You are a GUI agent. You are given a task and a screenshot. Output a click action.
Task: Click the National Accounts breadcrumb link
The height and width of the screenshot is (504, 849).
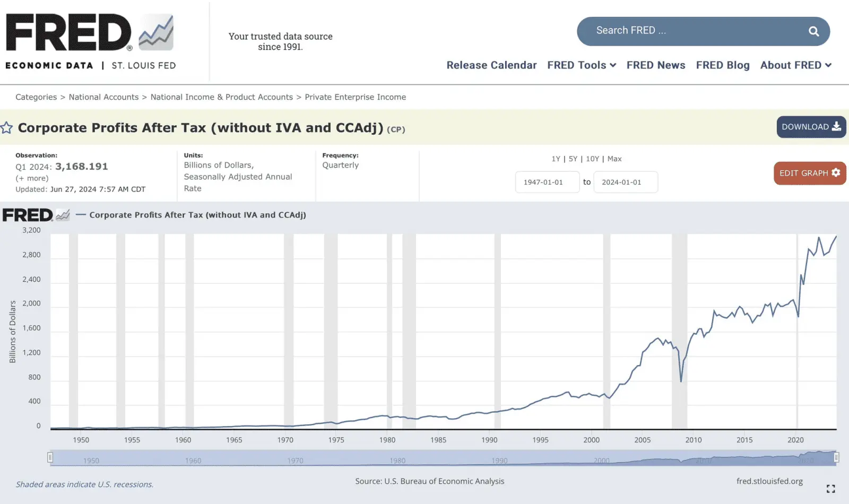tap(103, 97)
